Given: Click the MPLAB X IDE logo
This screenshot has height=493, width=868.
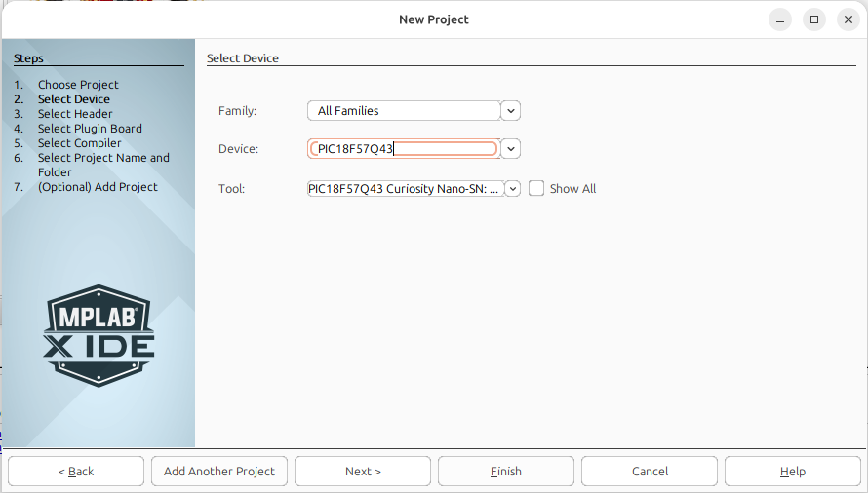Looking at the screenshot, I should pos(99,336).
